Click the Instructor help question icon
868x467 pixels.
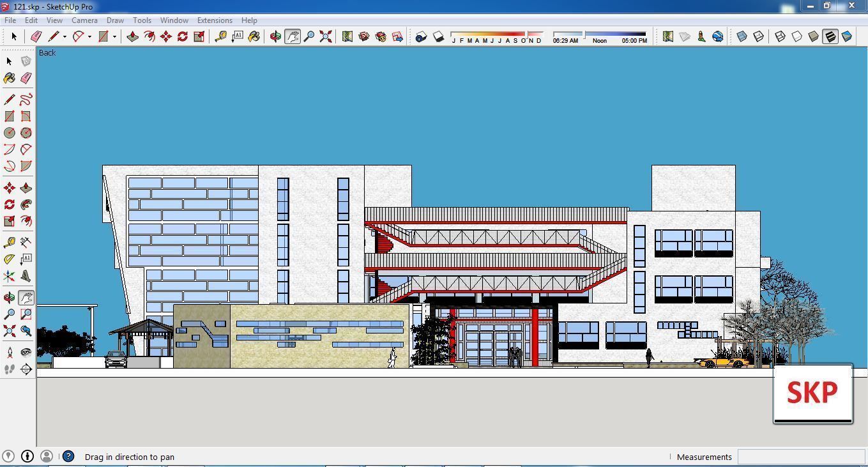[68, 457]
